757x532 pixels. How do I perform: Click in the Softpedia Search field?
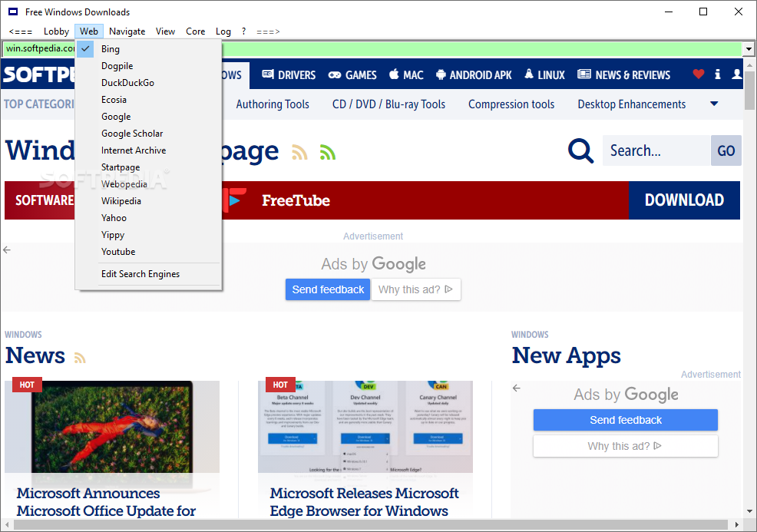click(656, 151)
